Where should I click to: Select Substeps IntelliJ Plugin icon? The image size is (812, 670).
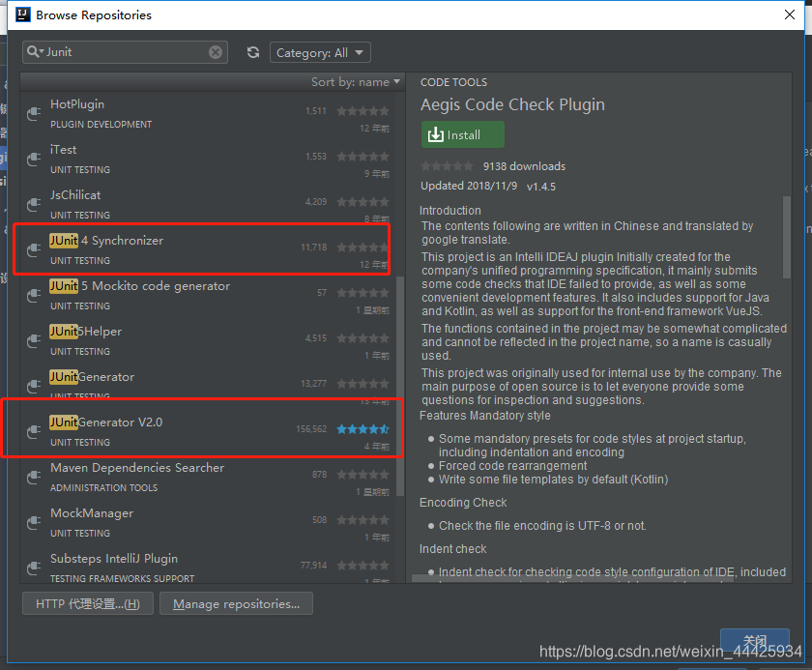pos(34,568)
